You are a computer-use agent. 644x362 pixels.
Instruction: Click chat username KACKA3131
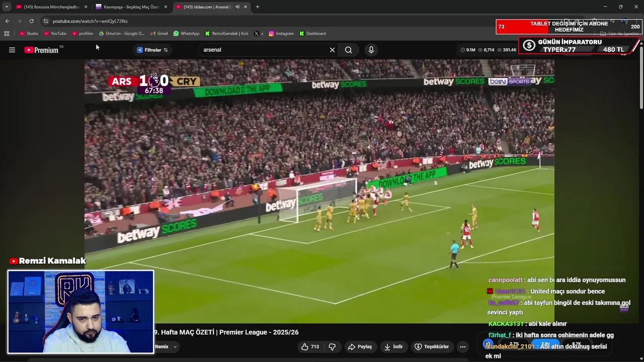[x=506, y=324]
